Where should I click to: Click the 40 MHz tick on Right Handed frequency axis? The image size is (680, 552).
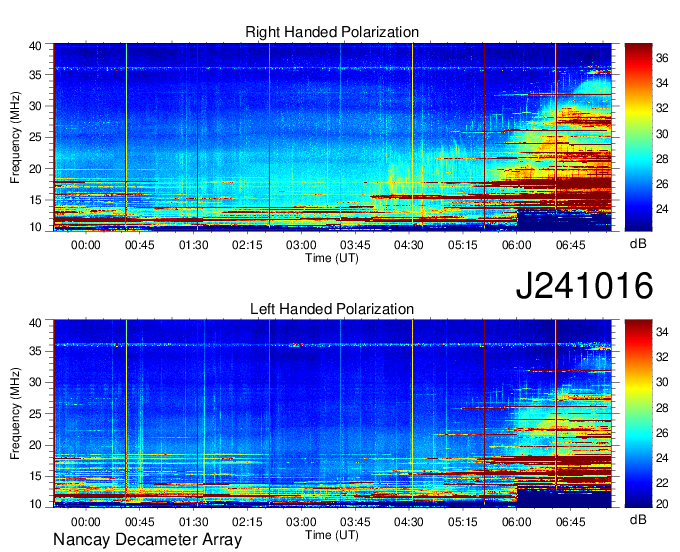pos(35,46)
